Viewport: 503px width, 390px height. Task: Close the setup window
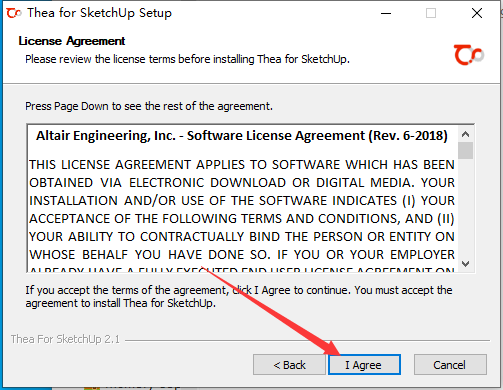coord(477,13)
